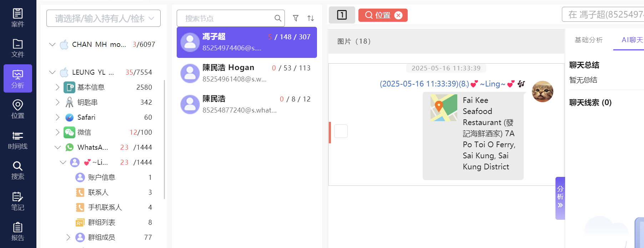Click the 手机联系人 phone contacts icon
Viewport: 644px width, 248px height.
(x=80, y=207)
